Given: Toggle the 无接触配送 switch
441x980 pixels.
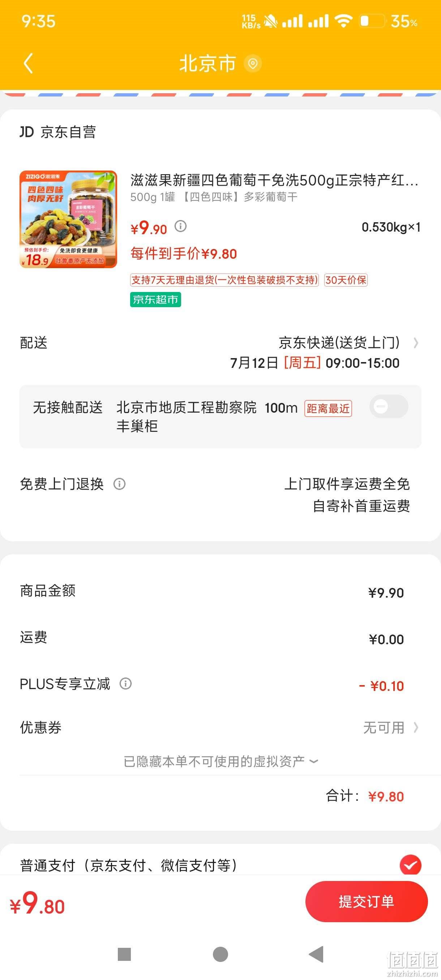Looking at the screenshot, I should click(389, 406).
